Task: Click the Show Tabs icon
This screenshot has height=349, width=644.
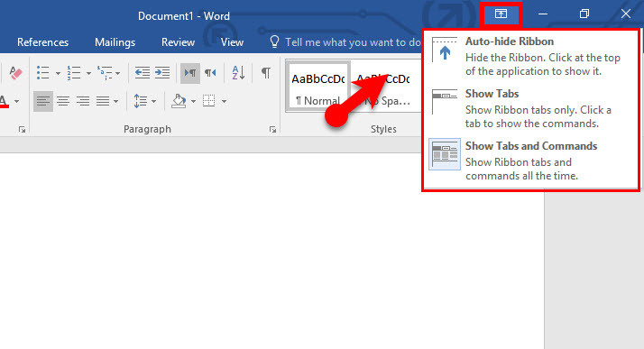Action: (445, 102)
